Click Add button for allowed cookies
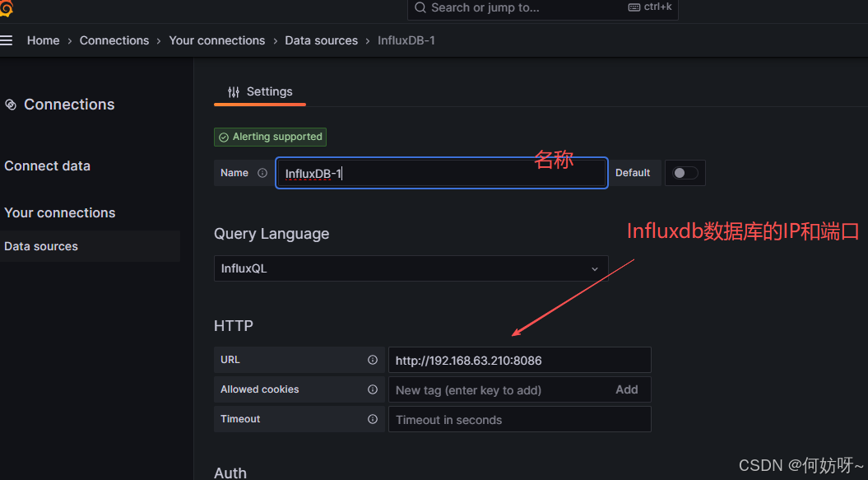This screenshot has height=480, width=868. tap(627, 389)
